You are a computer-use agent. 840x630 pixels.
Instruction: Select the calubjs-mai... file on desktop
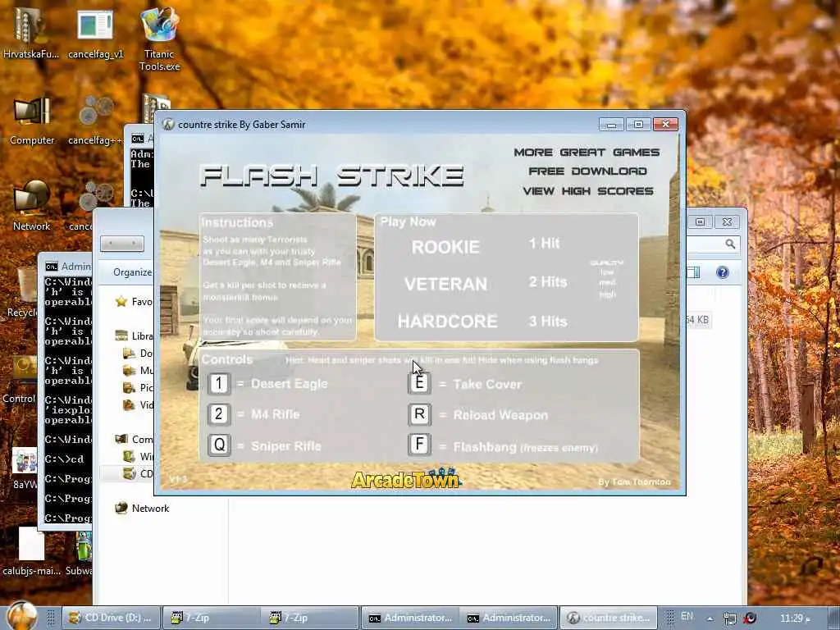(x=32, y=550)
